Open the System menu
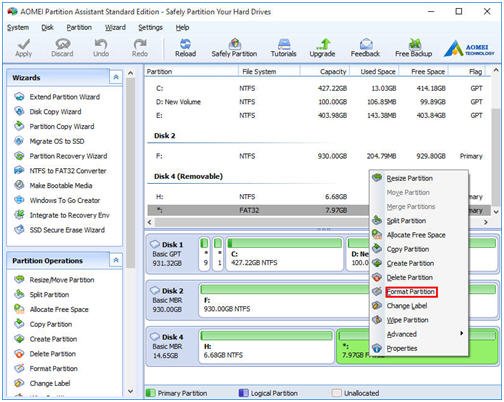The height and width of the screenshot is (402, 504). click(18, 27)
